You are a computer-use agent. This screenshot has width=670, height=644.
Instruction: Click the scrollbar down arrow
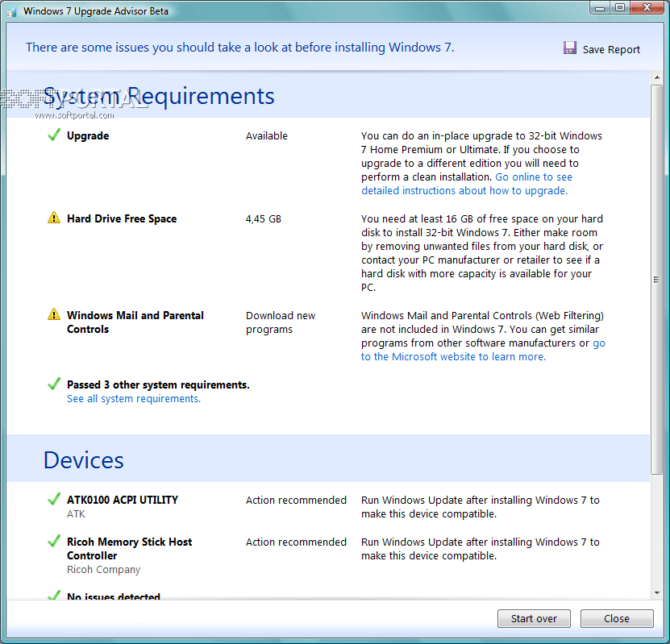[x=657, y=592]
